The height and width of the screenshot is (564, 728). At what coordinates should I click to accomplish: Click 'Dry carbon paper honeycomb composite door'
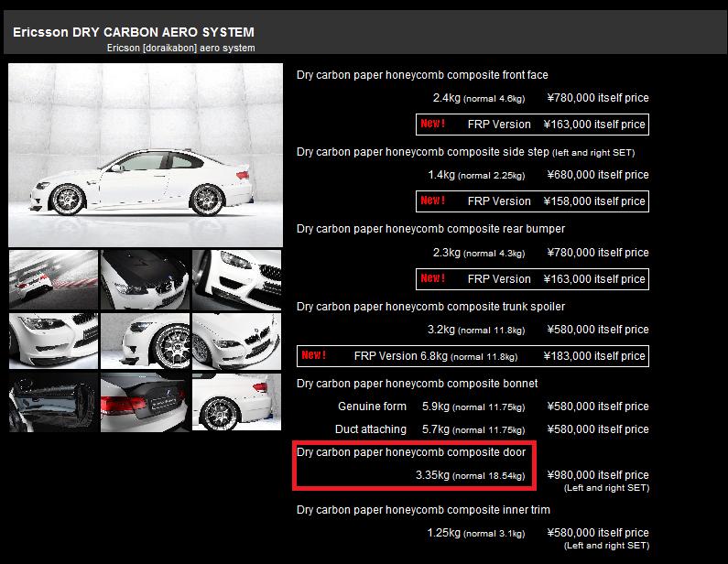[411, 452]
